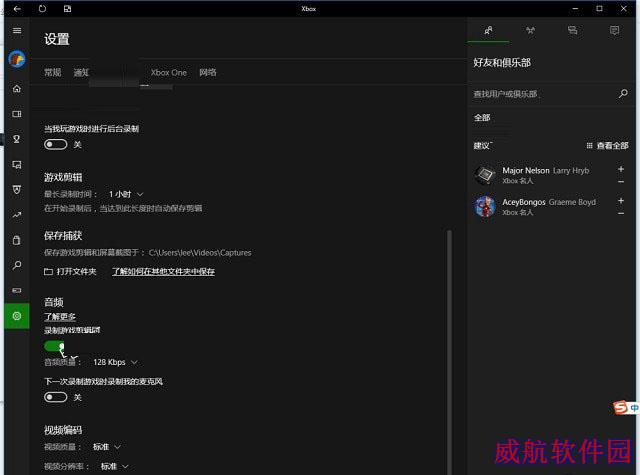Image resolution: width=640 pixels, height=475 pixels.
Task: Open Achievements trophy icon
Action: (x=17, y=139)
